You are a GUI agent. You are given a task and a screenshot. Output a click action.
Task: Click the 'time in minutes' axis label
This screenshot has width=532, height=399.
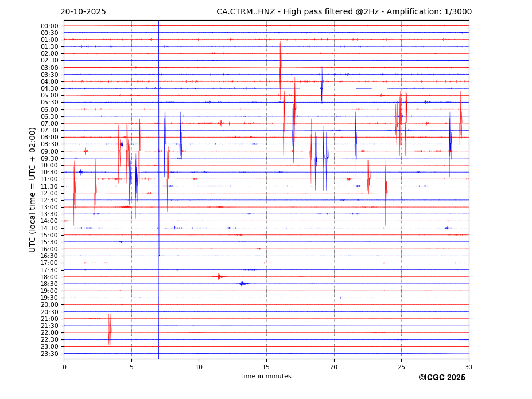(x=266, y=377)
